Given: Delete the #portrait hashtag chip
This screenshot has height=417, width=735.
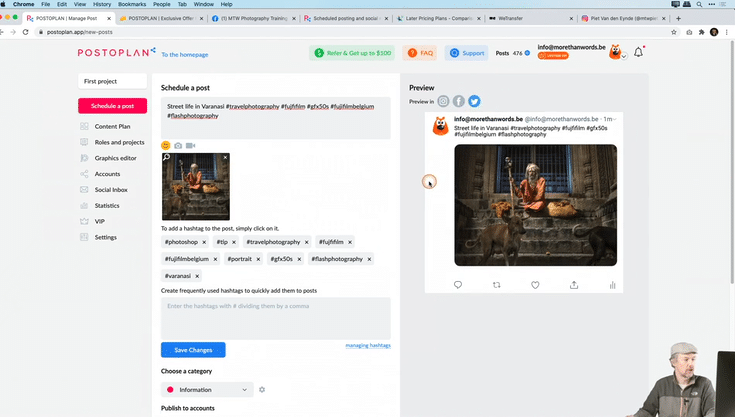Looking at the screenshot, I should pos(258,259).
